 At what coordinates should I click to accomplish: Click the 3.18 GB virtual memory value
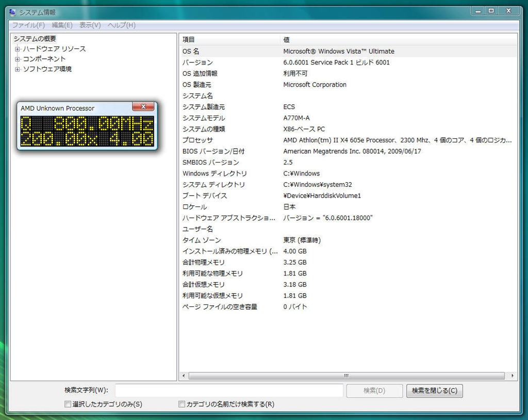click(295, 285)
